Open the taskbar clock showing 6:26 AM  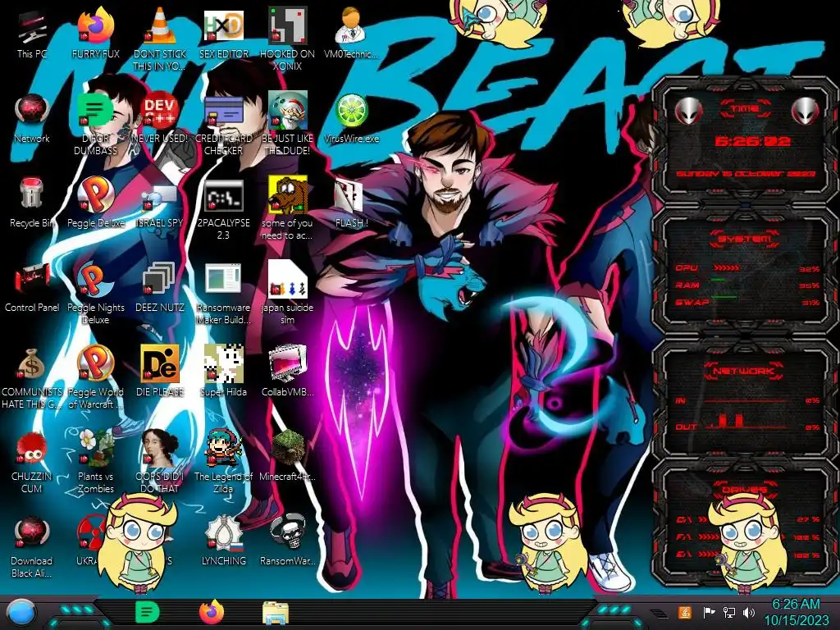(796, 612)
